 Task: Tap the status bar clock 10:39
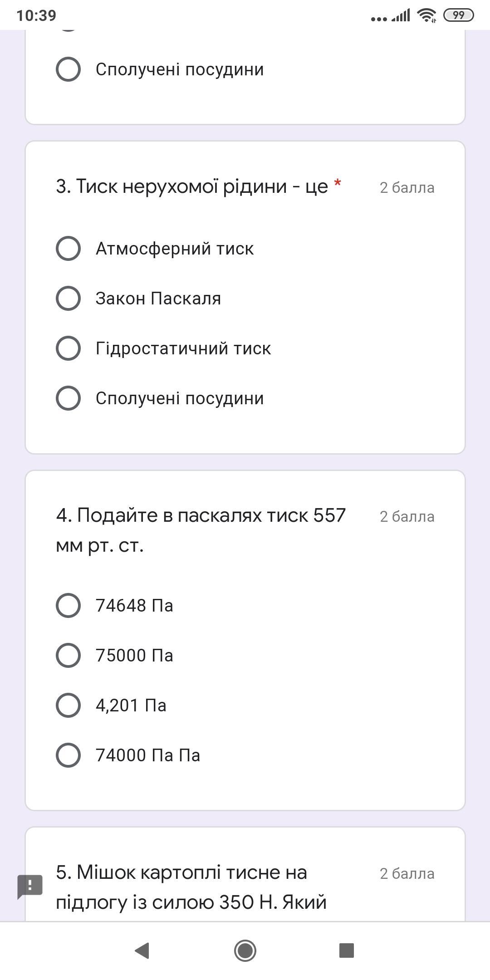pyautogui.click(x=36, y=15)
